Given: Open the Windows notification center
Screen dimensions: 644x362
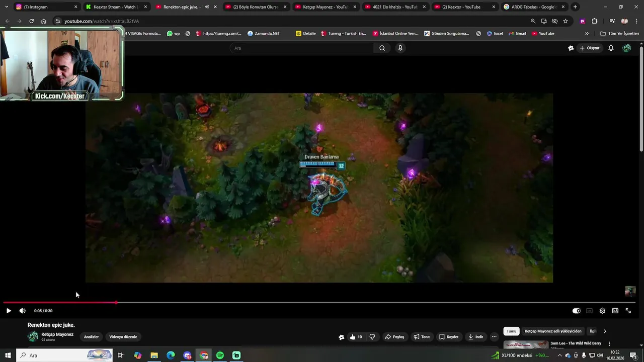Looking at the screenshot, I should [x=633, y=355].
